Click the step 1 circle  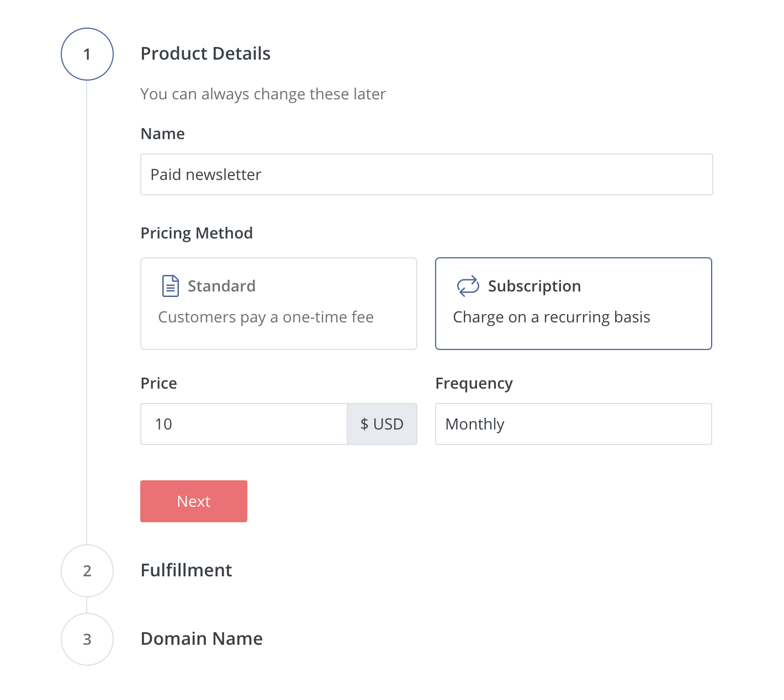coord(87,54)
